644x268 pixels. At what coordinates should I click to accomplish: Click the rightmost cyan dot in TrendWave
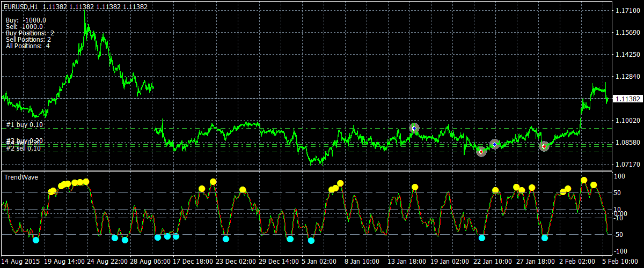[545, 237]
